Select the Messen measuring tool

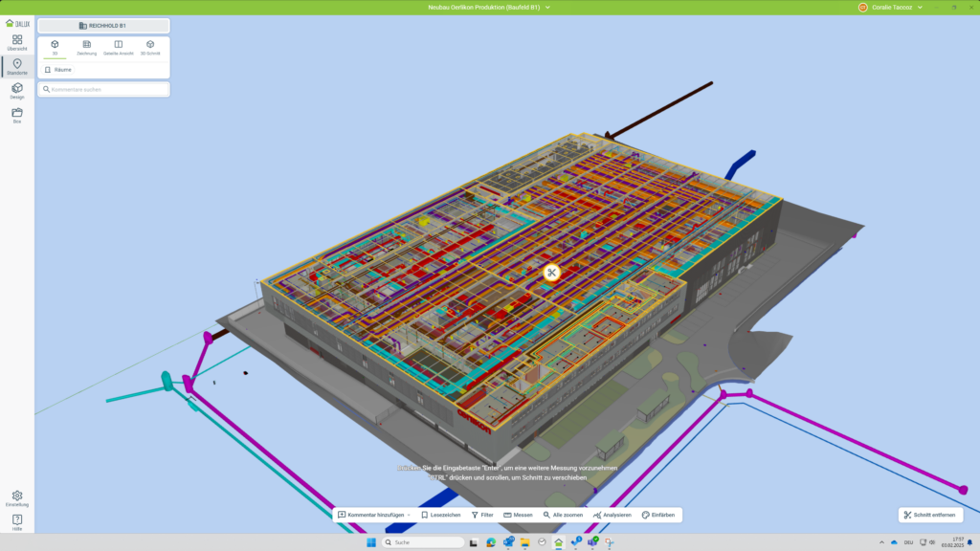[518, 515]
